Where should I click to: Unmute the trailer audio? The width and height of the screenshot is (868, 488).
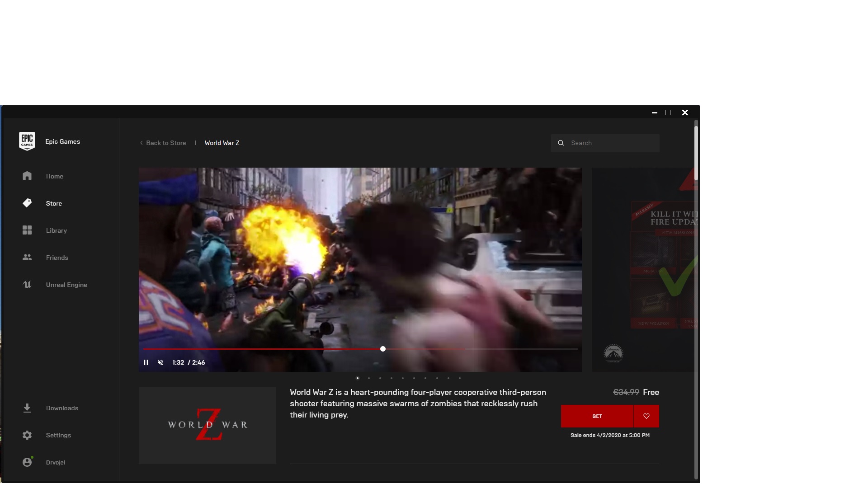(x=160, y=362)
